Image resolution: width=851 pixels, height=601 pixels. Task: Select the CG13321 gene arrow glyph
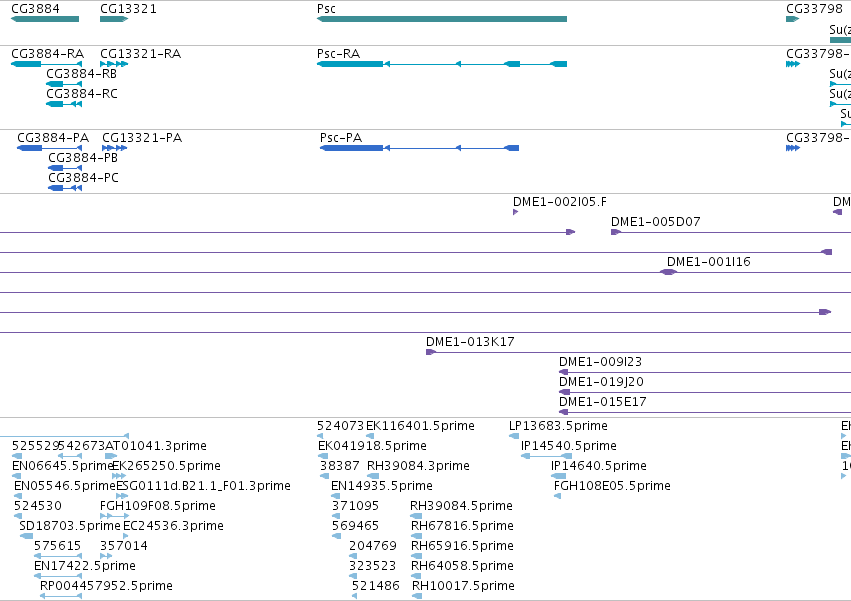[x=114, y=19]
